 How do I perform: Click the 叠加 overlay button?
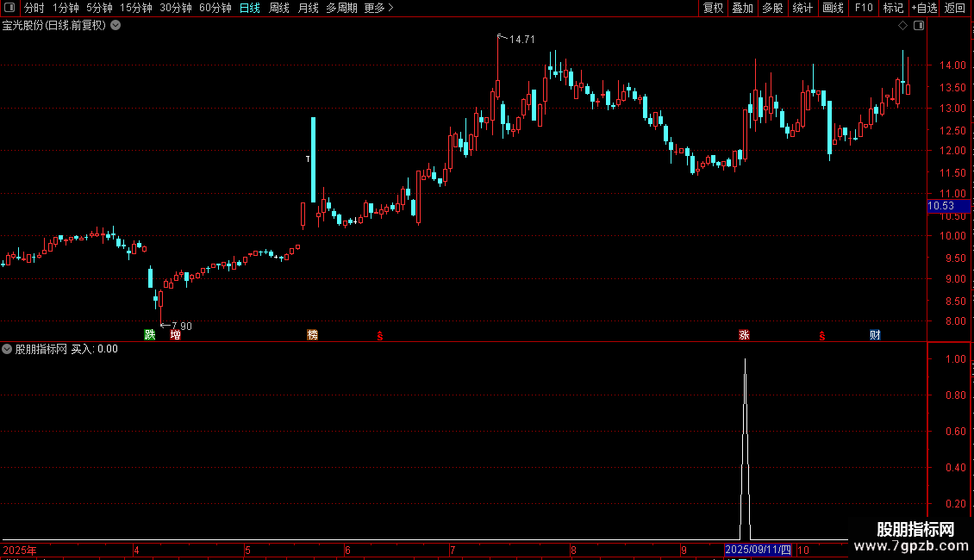[742, 8]
